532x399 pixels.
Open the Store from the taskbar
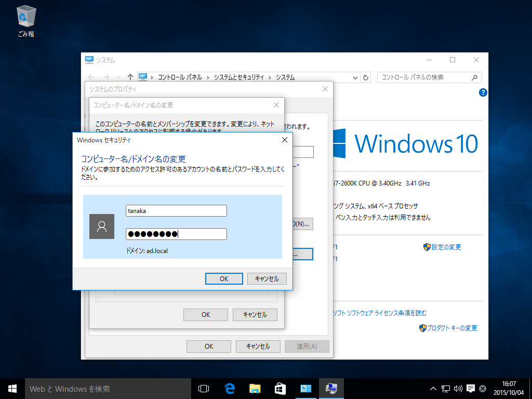point(280,389)
